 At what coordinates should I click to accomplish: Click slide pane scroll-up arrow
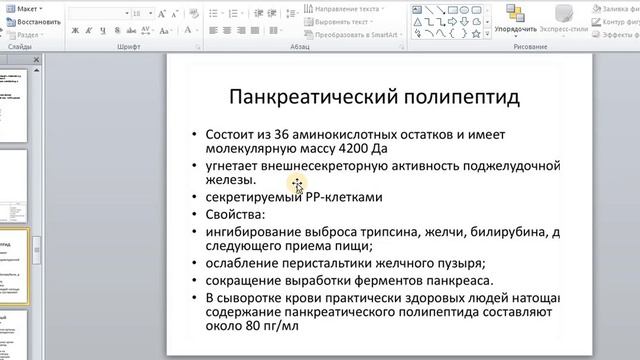[37, 71]
